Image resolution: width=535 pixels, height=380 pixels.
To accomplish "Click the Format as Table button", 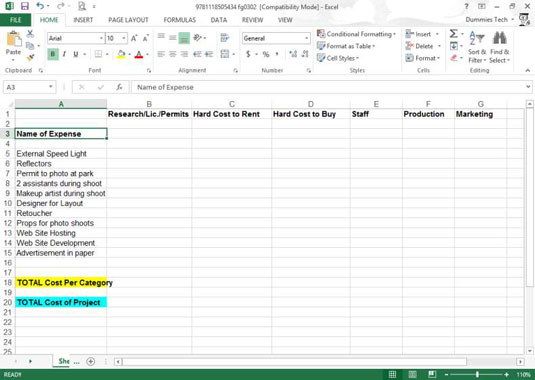I will (x=346, y=46).
